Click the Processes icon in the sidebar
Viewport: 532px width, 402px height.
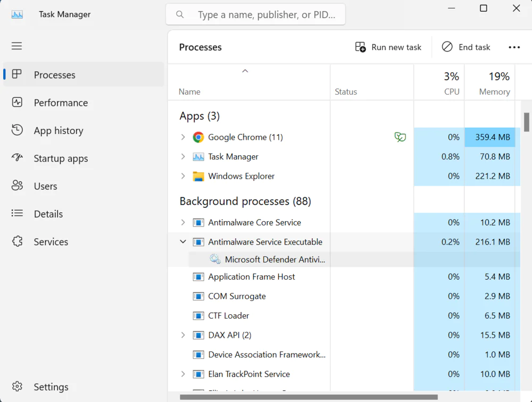[x=16, y=74]
